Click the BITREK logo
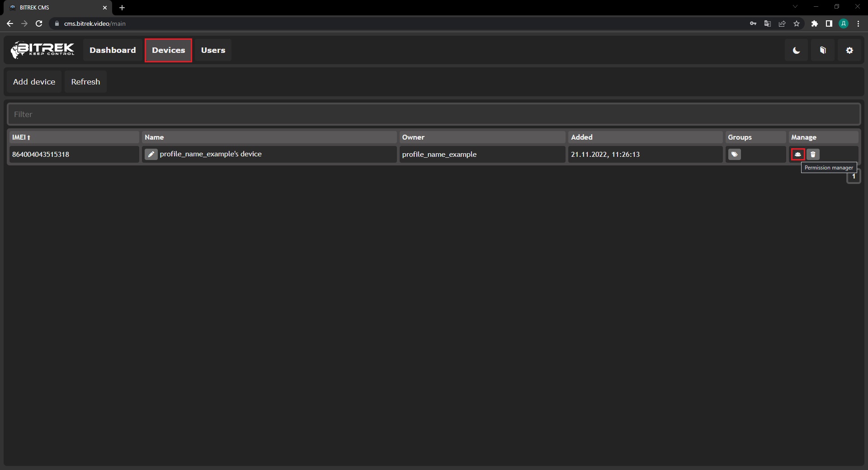Viewport: 868px width, 470px height. pos(43,50)
